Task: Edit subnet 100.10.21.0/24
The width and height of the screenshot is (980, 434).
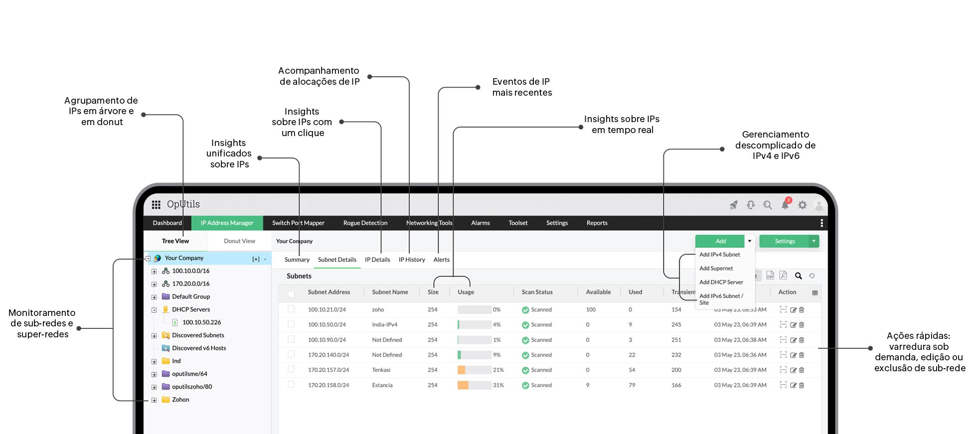Action: click(793, 310)
